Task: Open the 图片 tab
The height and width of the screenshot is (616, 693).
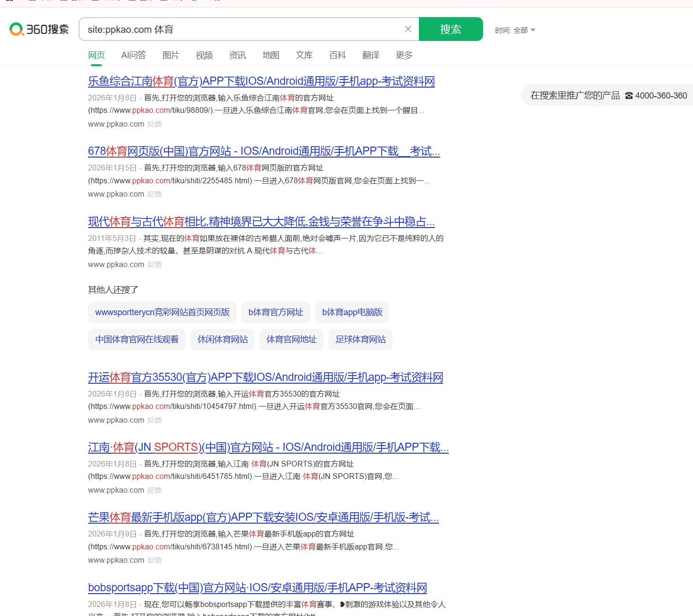Action: (171, 55)
